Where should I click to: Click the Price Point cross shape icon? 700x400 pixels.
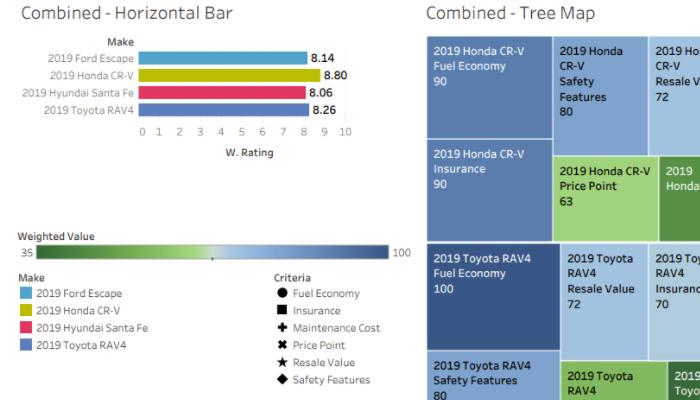(x=282, y=345)
